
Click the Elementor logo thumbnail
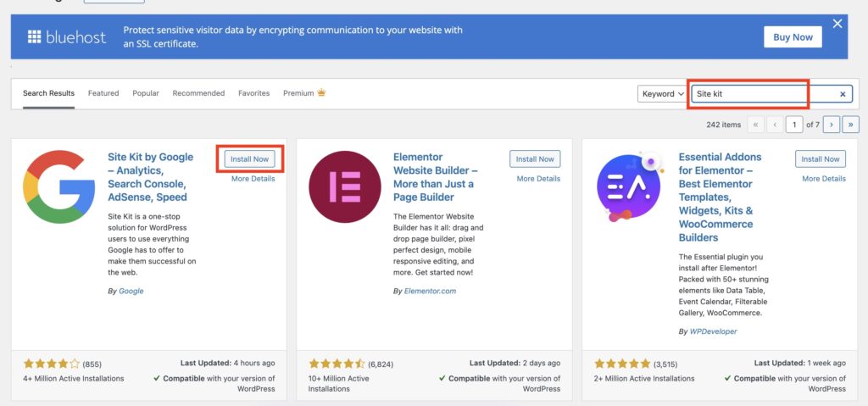(345, 186)
